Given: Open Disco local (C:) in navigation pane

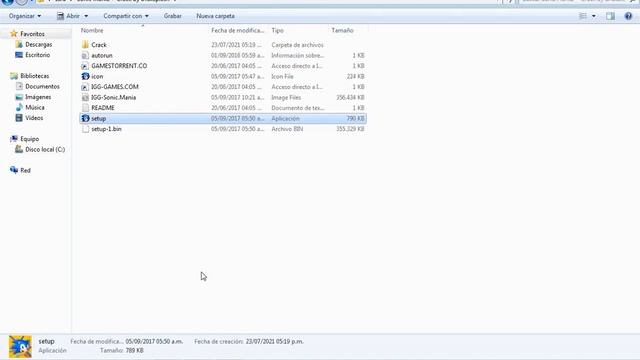Looking at the screenshot, I should (x=45, y=149).
